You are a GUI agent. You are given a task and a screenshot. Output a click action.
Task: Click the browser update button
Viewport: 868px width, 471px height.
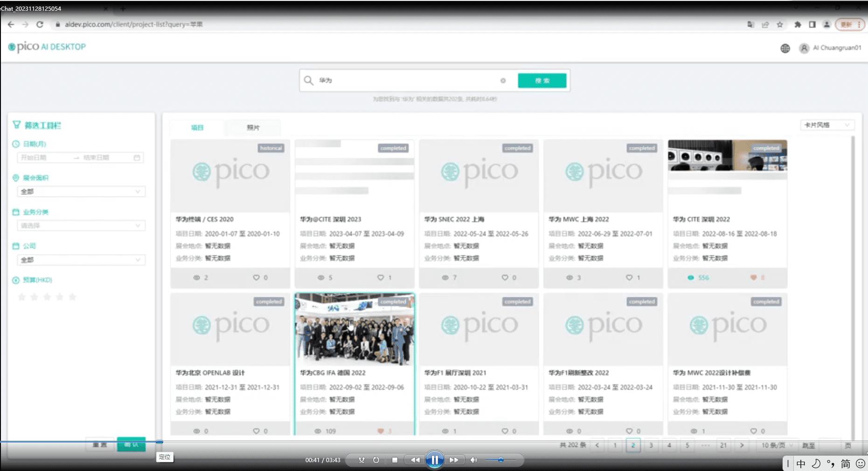[850, 25]
